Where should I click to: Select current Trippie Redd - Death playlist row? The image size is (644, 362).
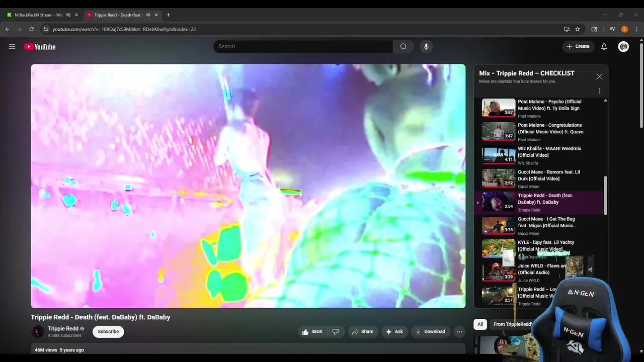click(x=539, y=202)
